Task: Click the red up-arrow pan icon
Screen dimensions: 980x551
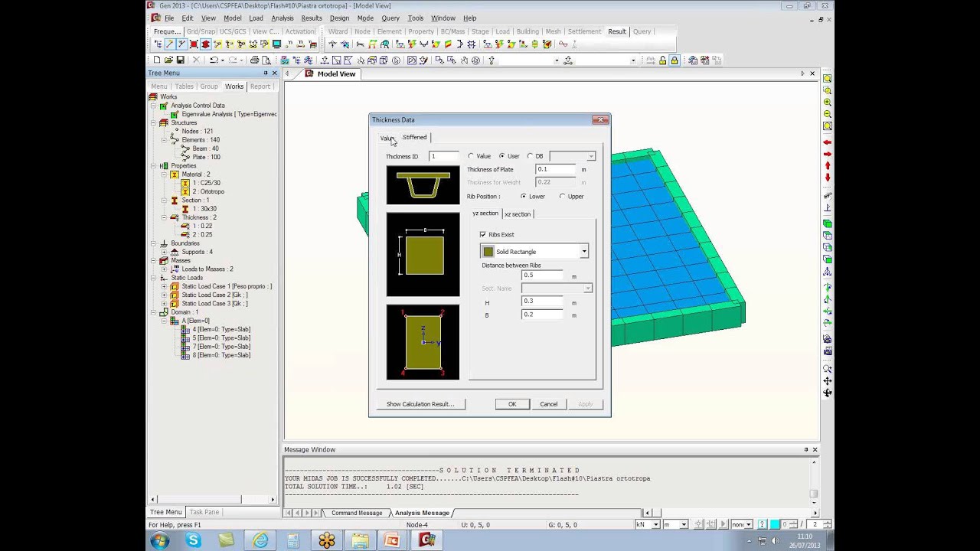Action: coord(828,166)
